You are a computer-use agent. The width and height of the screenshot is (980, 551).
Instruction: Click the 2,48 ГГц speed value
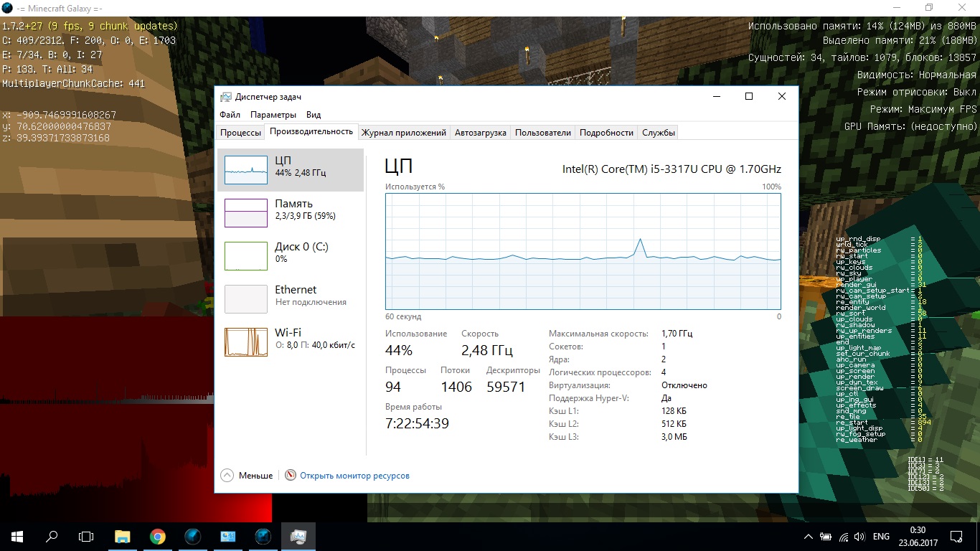487,351
